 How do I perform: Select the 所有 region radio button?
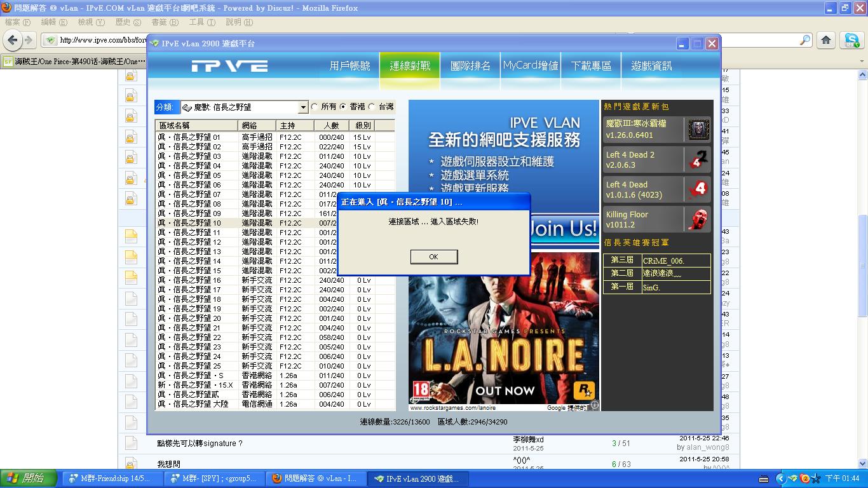point(315,107)
